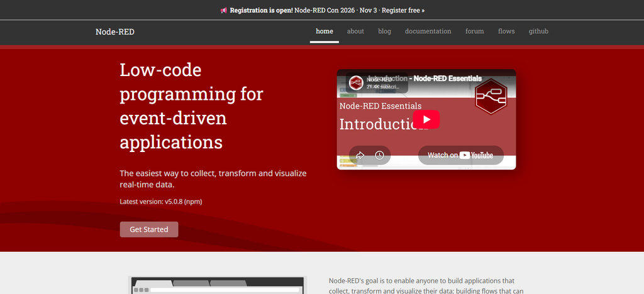Open the home nav tab
Image resolution: width=644 pixels, height=294 pixels.
pyautogui.click(x=325, y=31)
